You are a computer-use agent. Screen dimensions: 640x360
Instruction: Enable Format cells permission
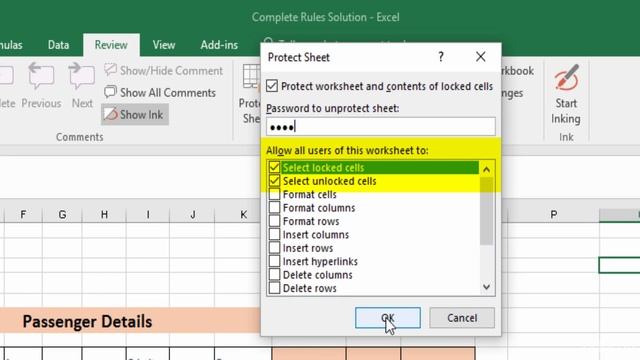point(274,194)
